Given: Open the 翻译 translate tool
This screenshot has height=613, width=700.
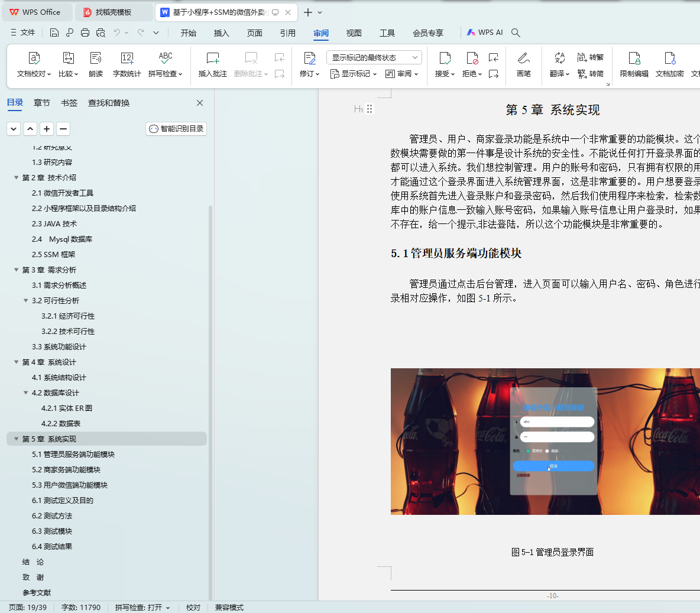Looking at the screenshot, I should (x=559, y=65).
